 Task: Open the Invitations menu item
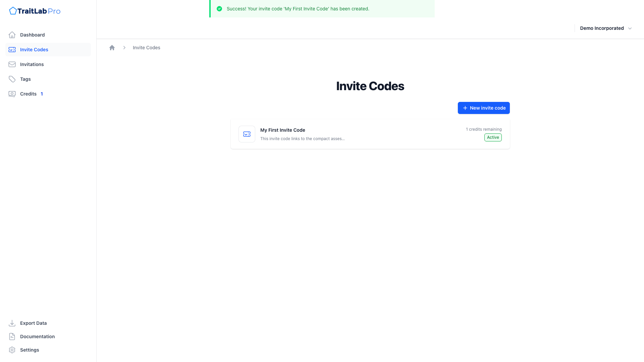click(x=32, y=64)
